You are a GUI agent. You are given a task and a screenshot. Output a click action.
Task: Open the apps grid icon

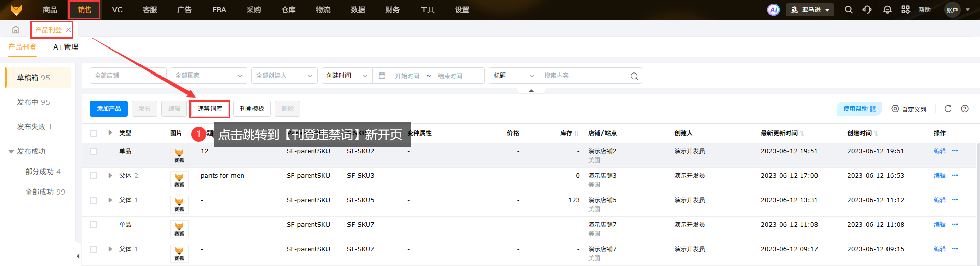tap(906, 10)
